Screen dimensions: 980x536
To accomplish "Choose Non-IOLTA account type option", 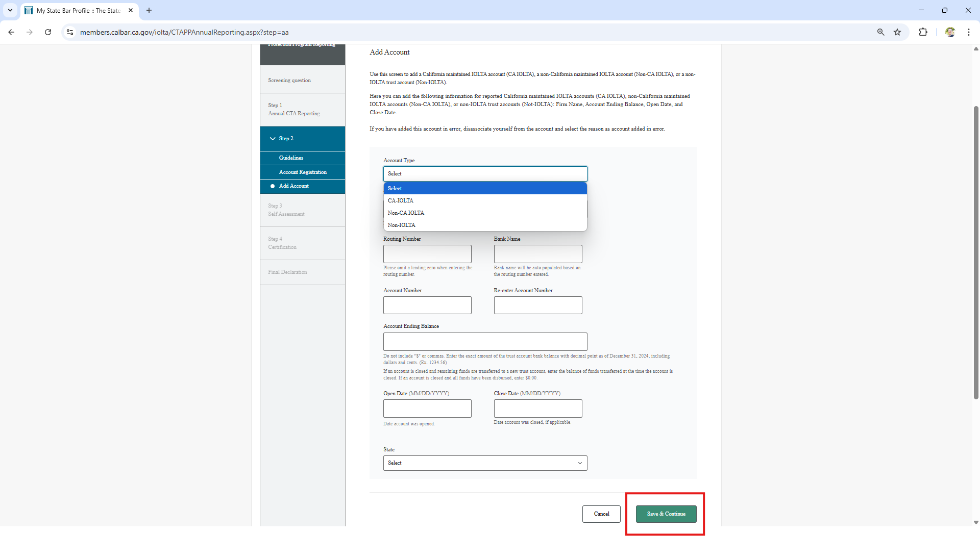I will (x=485, y=225).
